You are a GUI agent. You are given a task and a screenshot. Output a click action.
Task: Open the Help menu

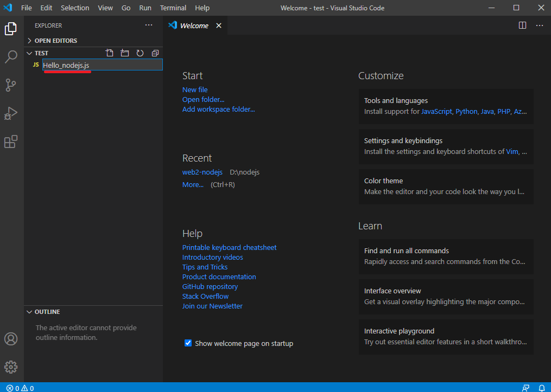point(202,8)
